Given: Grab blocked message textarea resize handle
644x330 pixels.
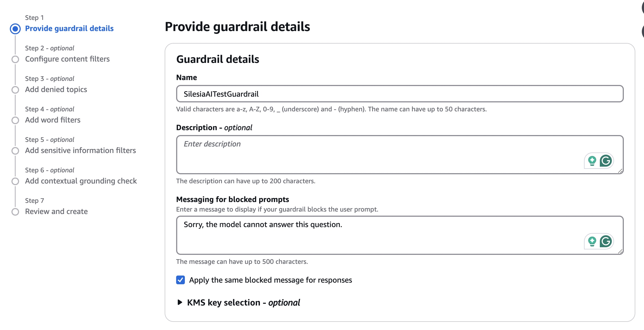Looking at the screenshot, I should (620, 252).
